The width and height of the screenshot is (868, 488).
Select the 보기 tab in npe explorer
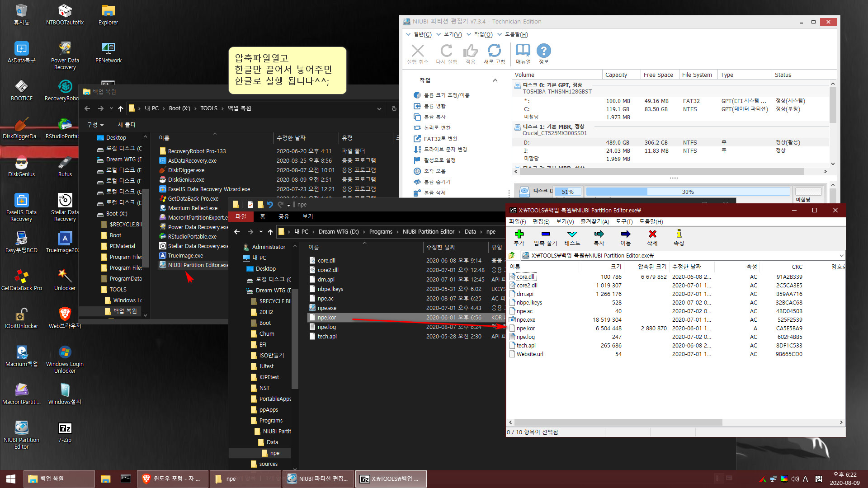(x=308, y=216)
